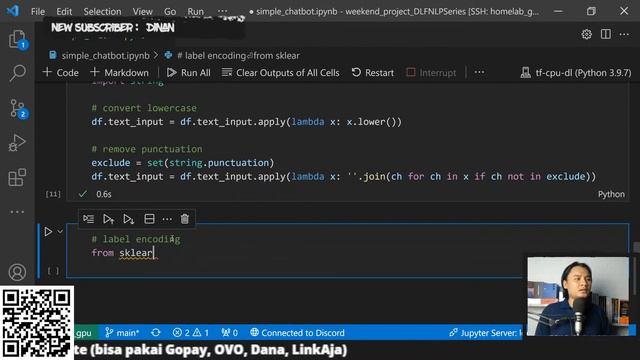Open the Selection menu
640x360 pixels.
(102, 11)
